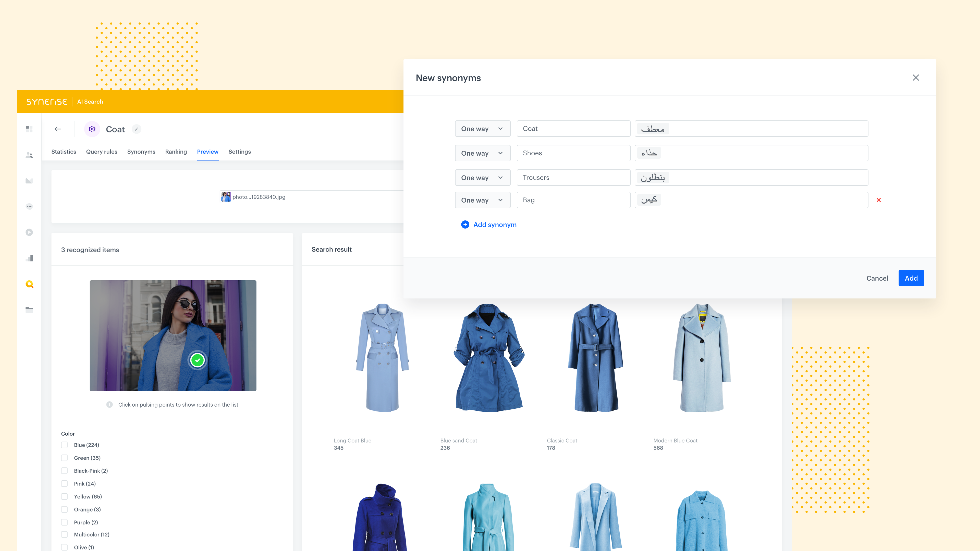Click the info icon beside pulsing points hint
The width and height of the screenshot is (980, 551).
click(109, 405)
